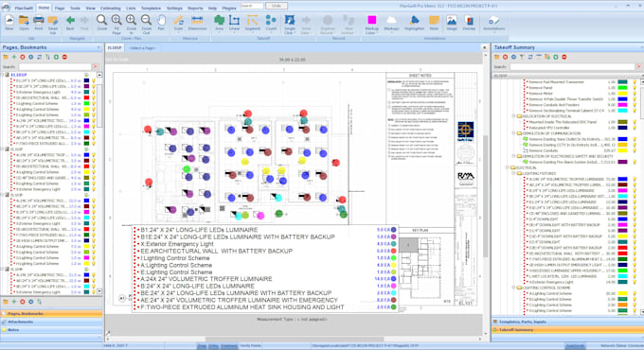Open the Templates ribbon tab

(x=151, y=9)
